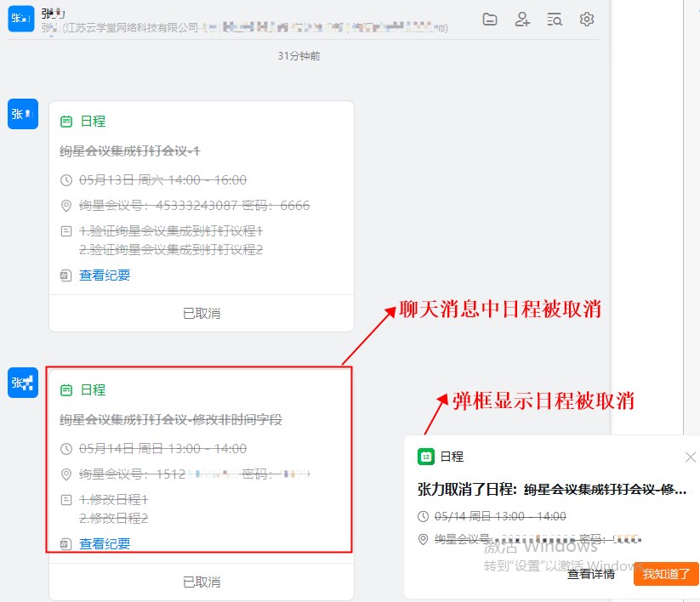Click clock icon in the popup
700x602 pixels.
point(423,516)
